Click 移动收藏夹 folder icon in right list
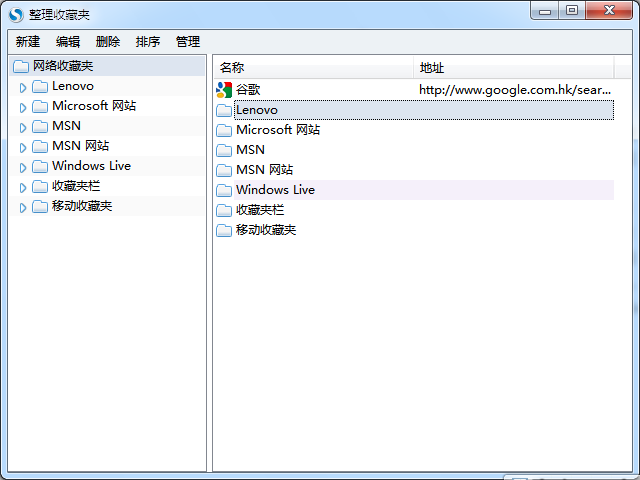This screenshot has width=640, height=480. point(224,230)
